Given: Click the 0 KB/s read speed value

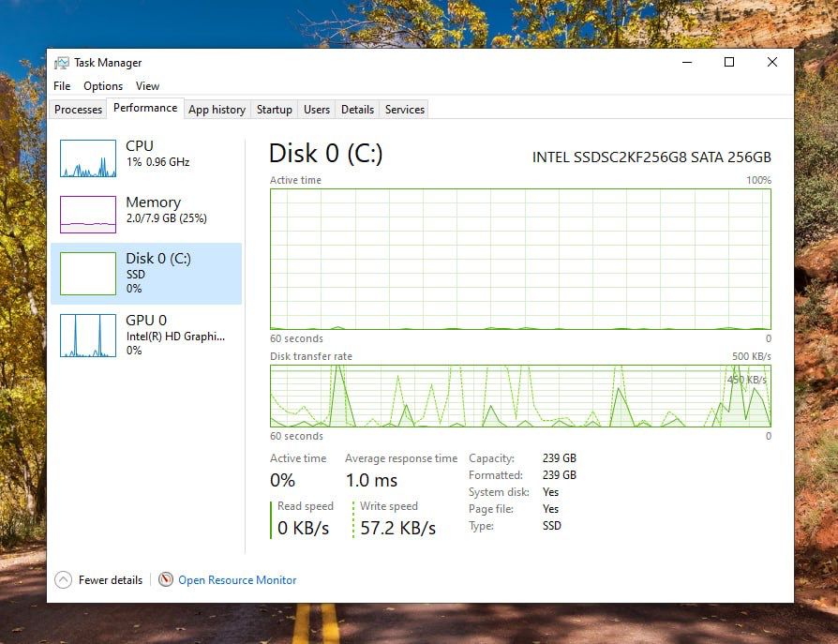Looking at the screenshot, I should [303, 528].
